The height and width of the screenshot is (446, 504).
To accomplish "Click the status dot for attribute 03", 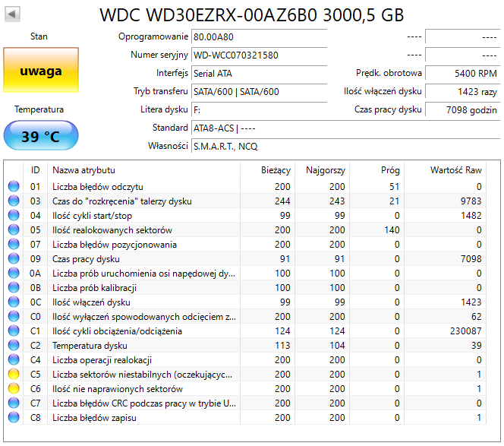I will coord(14,201).
